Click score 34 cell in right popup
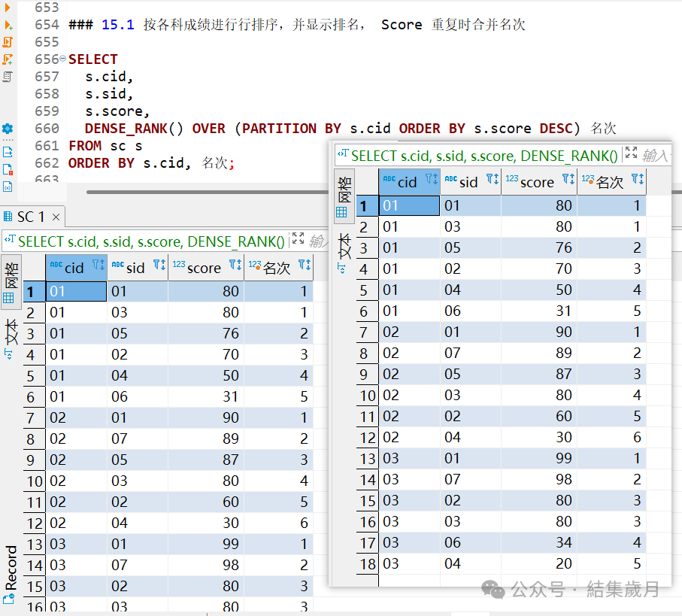682x616 pixels. pos(539,542)
